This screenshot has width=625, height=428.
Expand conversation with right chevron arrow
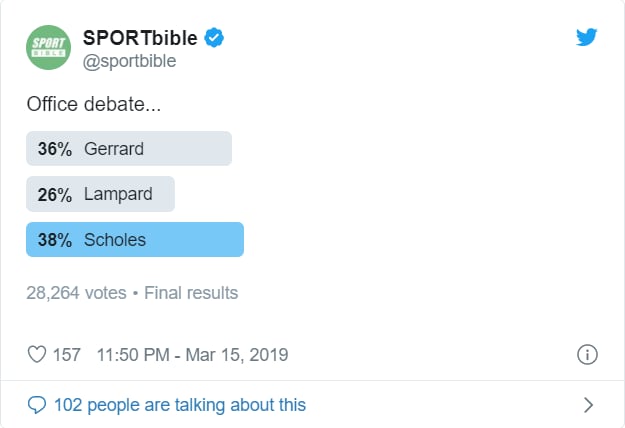point(588,405)
